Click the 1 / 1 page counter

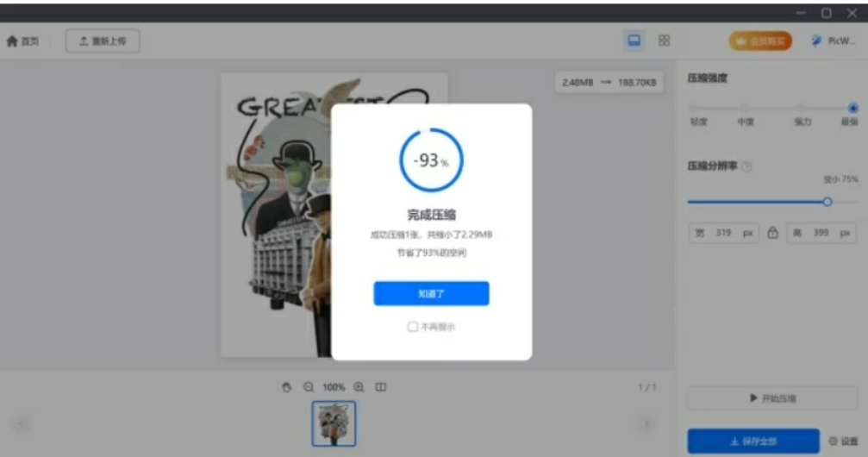646,387
